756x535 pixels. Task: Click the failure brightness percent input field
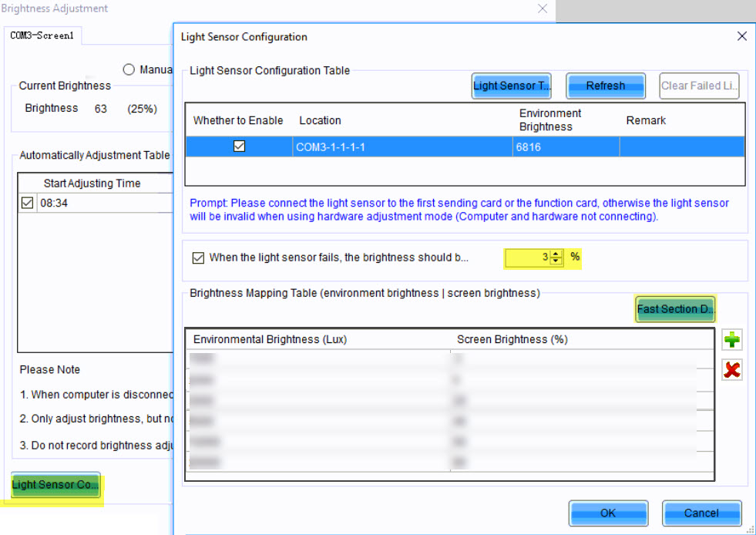tap(529, 257)
